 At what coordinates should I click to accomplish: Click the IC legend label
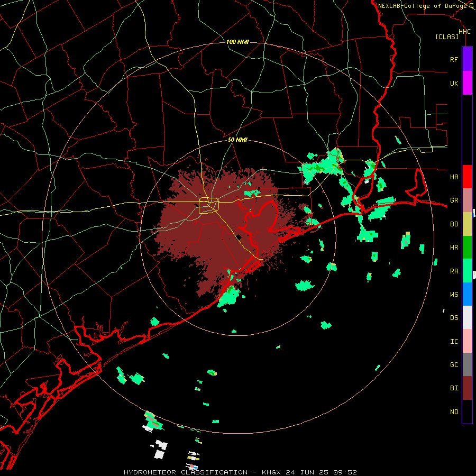click(x=454, y=342)
